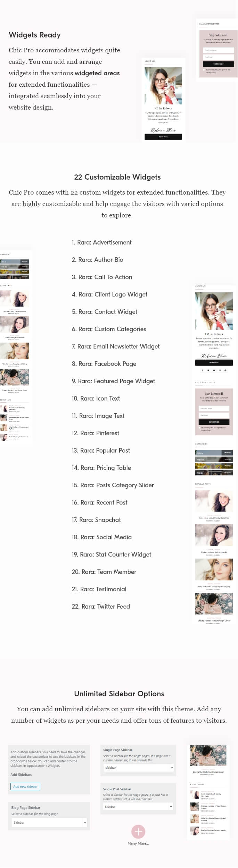
Task: Open the Blog Page Sidebar dropdown
Action: click(x=49, y=822)
